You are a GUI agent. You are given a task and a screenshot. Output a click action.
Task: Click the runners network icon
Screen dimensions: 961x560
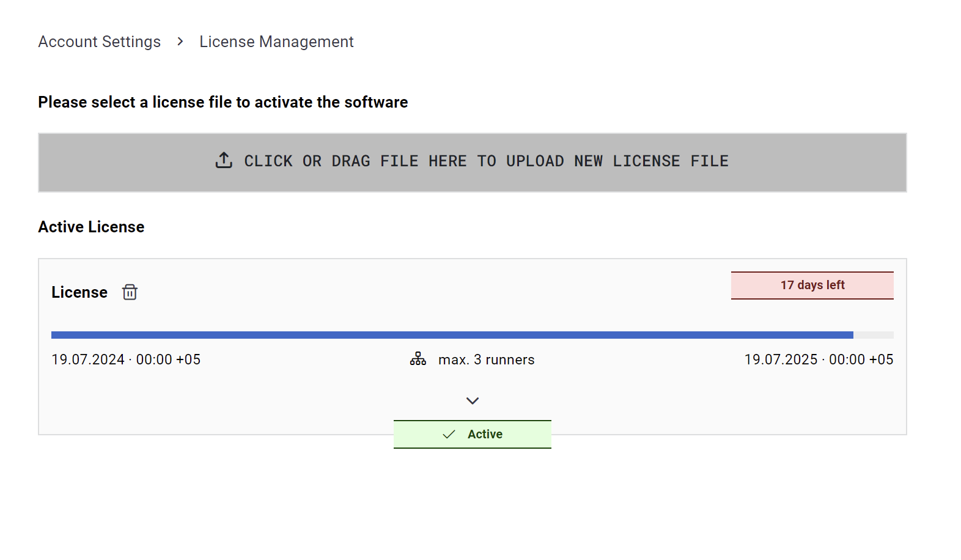pyautogui.click(x=418, y=359)
